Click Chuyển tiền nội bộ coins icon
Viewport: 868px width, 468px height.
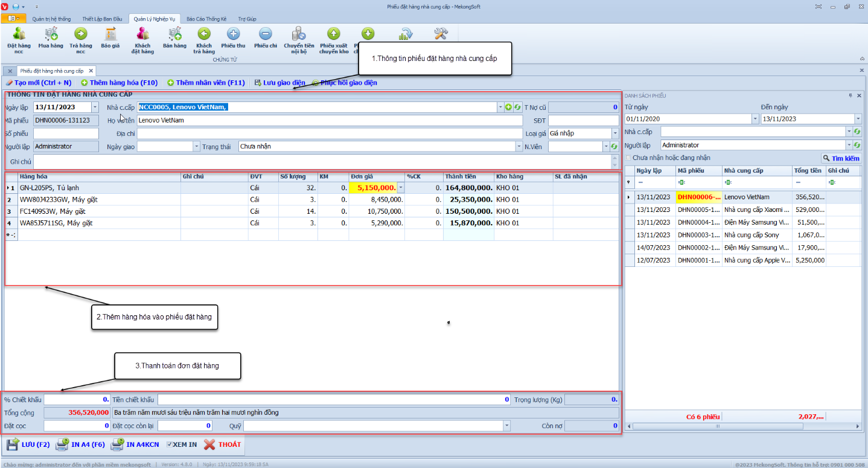click(299, 38)
